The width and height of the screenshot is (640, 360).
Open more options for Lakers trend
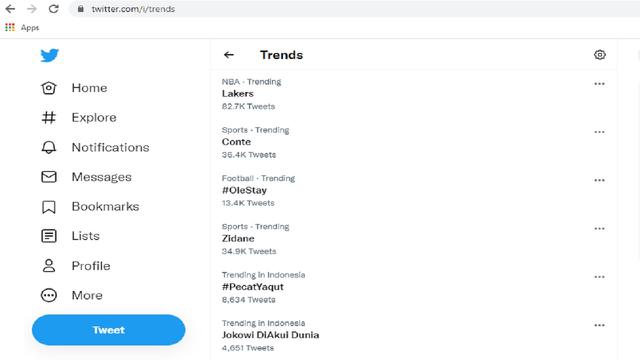[x=599, y=84]
